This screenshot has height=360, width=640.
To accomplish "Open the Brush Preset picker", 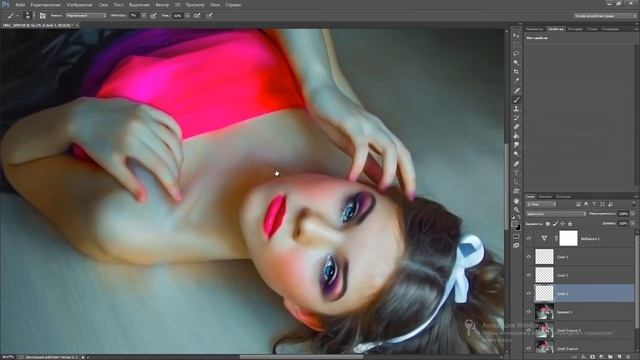I will 28,16.
